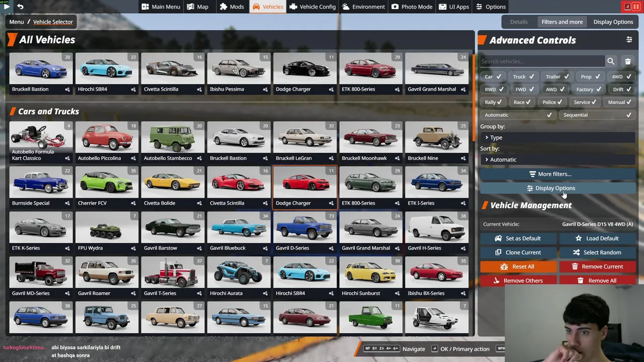Image resolution: width=644 pixels, height=362 pixels.
Task: Click configurations icon beside Burnside Special
Action: click(67, 203)
